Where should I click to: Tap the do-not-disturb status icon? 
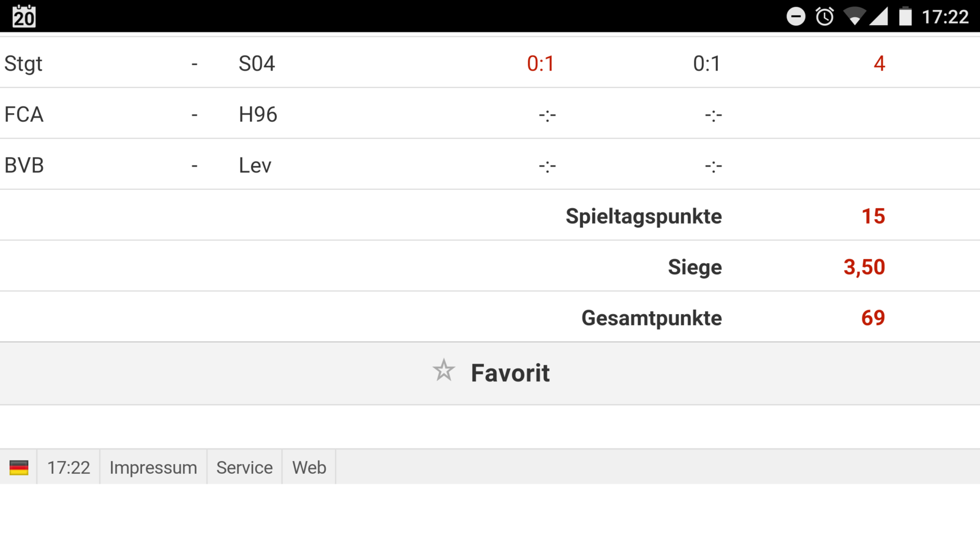(796, 17)
